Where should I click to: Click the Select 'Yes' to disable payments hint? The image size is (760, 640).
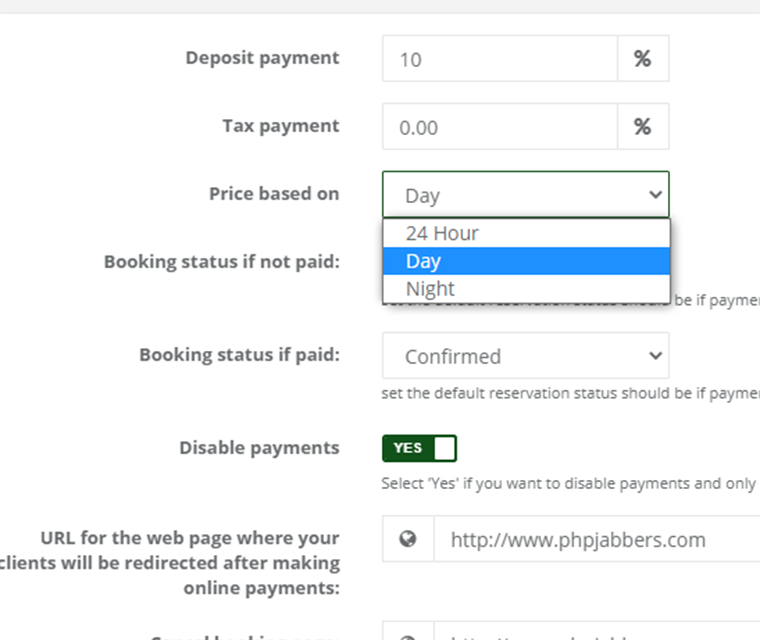coord(570,483)
